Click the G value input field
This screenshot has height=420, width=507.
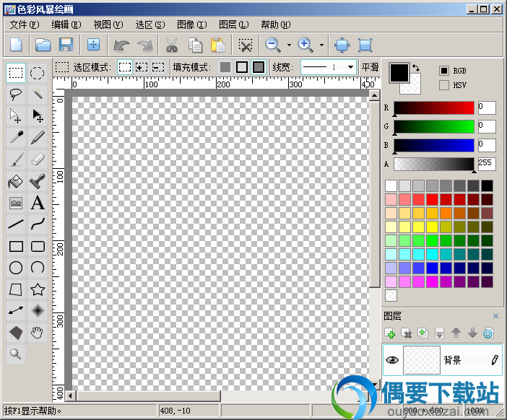click(487, 126)
